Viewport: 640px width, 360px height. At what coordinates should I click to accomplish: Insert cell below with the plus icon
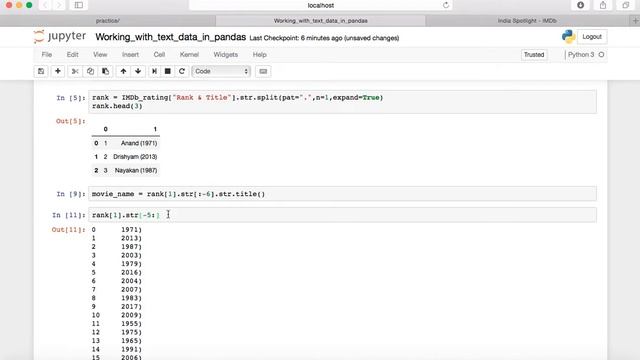58,71
